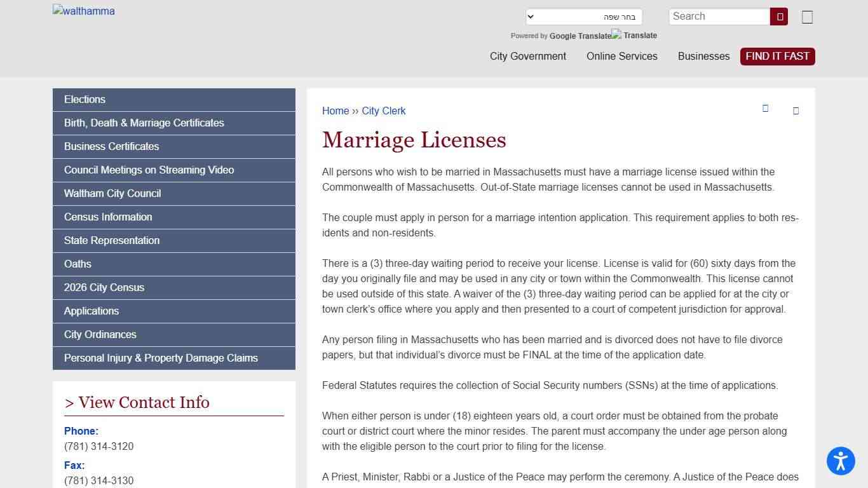Image resolution: width=868 pixels, height=488 pixels.
Task: Click the walthamma site logo
Action: tap(83, 11)
